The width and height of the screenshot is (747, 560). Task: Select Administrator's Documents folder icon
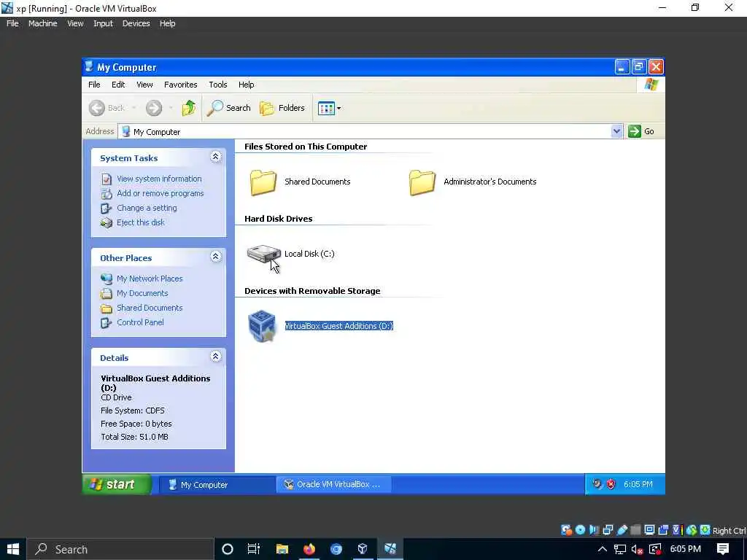[x=422, y=182]
